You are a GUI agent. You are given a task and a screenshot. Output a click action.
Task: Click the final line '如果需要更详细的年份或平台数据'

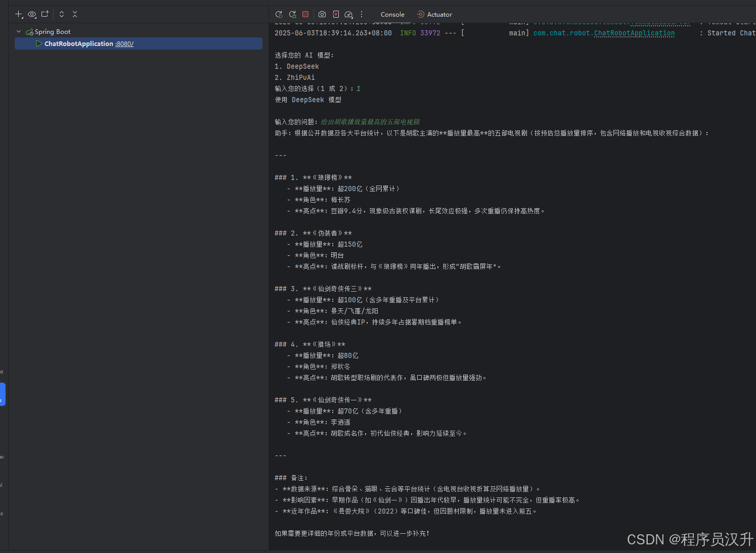(x=352, y=533)
